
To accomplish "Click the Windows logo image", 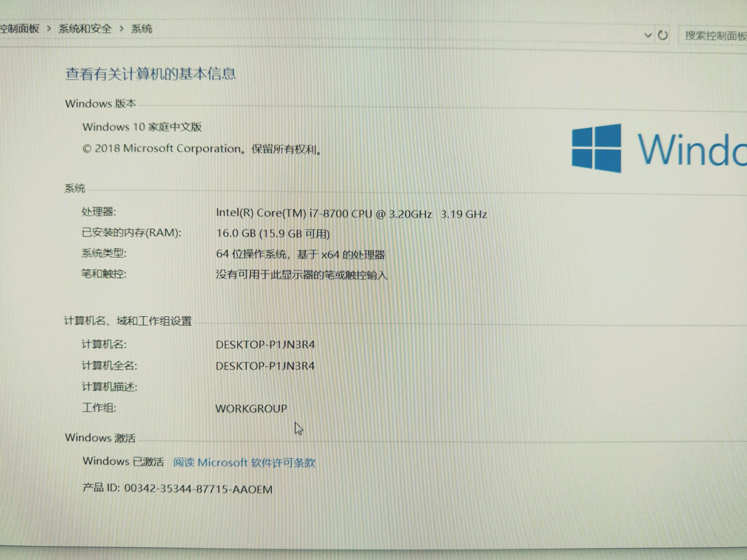I will [x=596, y=149].
